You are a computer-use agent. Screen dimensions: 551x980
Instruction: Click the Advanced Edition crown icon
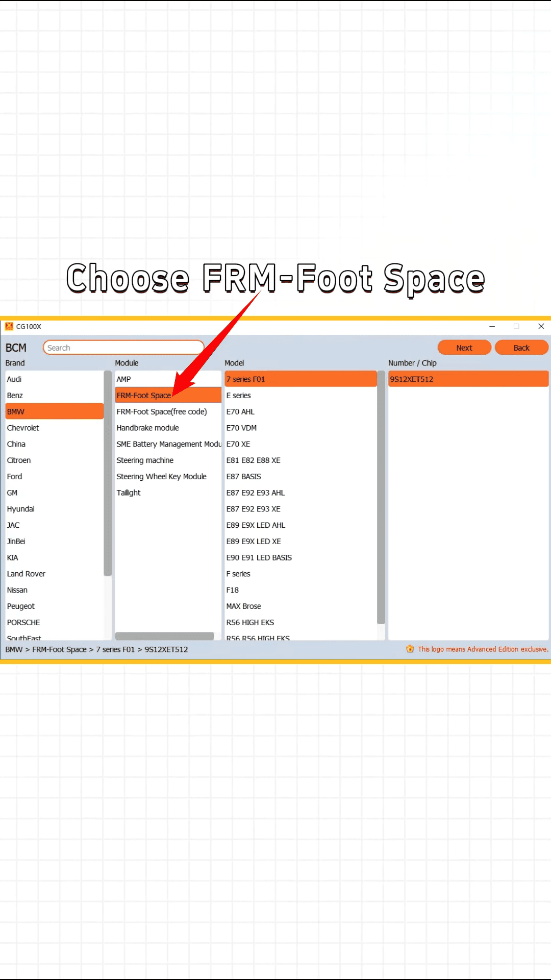(410, 649)
